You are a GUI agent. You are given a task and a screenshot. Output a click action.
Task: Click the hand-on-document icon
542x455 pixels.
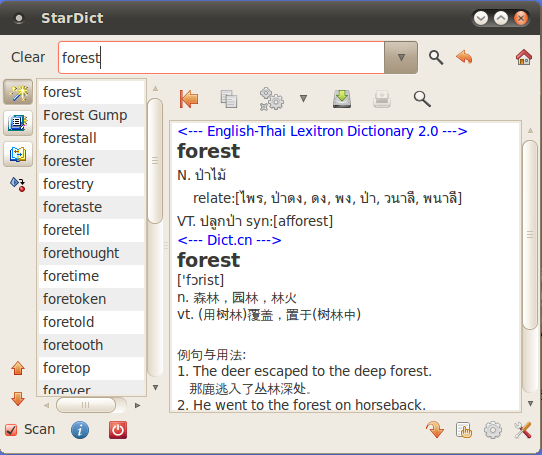click(464, 430)
